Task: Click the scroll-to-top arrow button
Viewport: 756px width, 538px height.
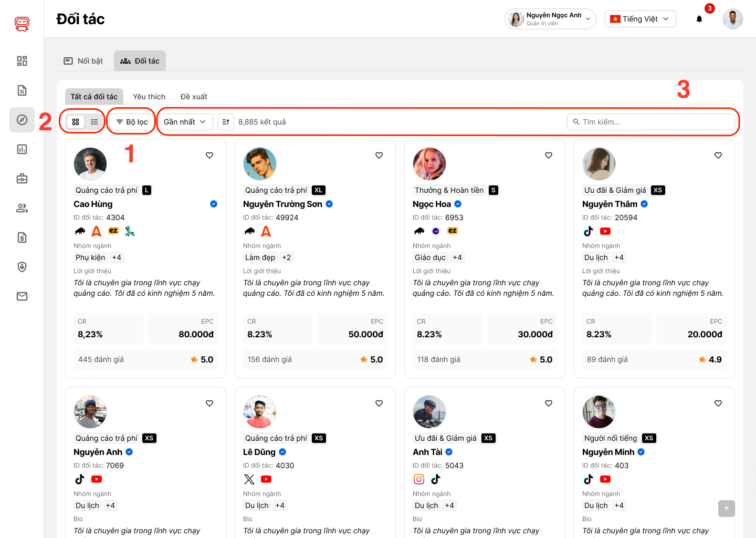Action: coord(727,509)
